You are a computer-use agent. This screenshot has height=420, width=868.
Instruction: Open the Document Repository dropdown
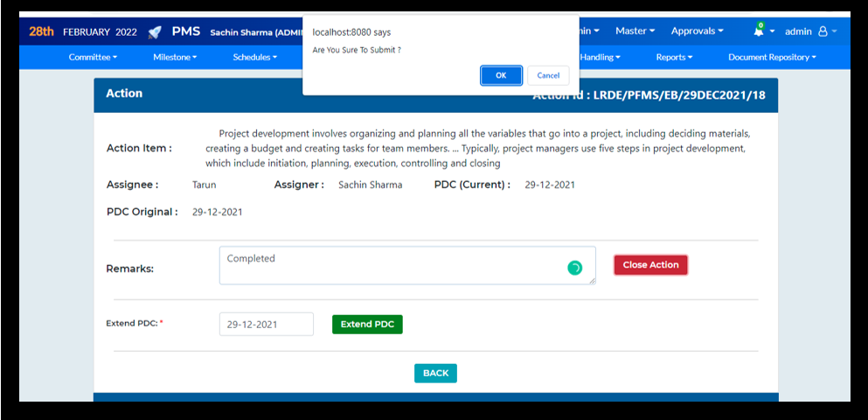[x=772, y=57]
